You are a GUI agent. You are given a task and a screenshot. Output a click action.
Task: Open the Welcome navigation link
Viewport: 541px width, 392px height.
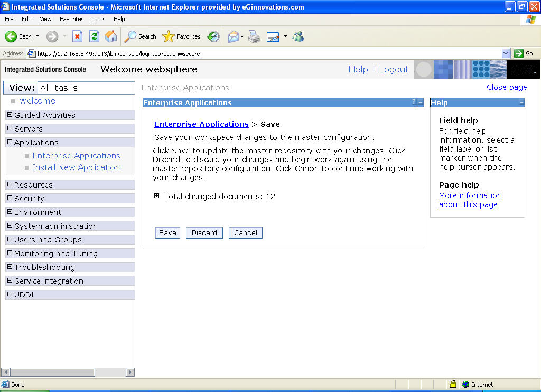[38, 101]
